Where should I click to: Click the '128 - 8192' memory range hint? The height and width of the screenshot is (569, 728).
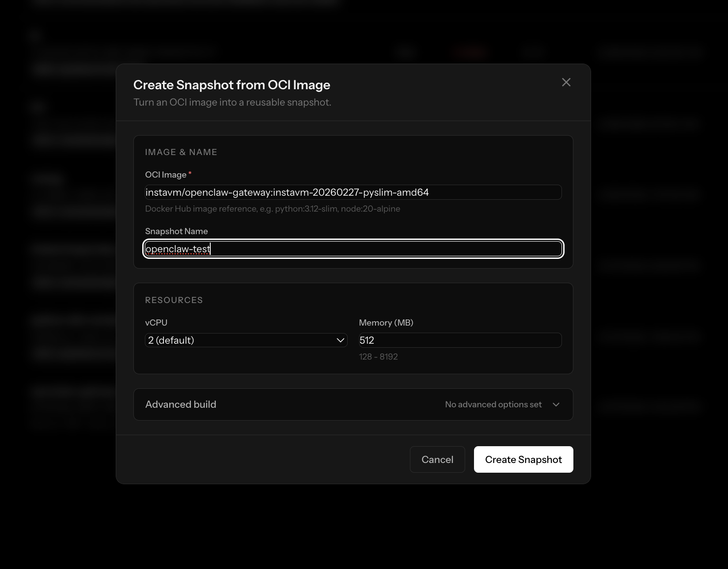coord(378,357)
